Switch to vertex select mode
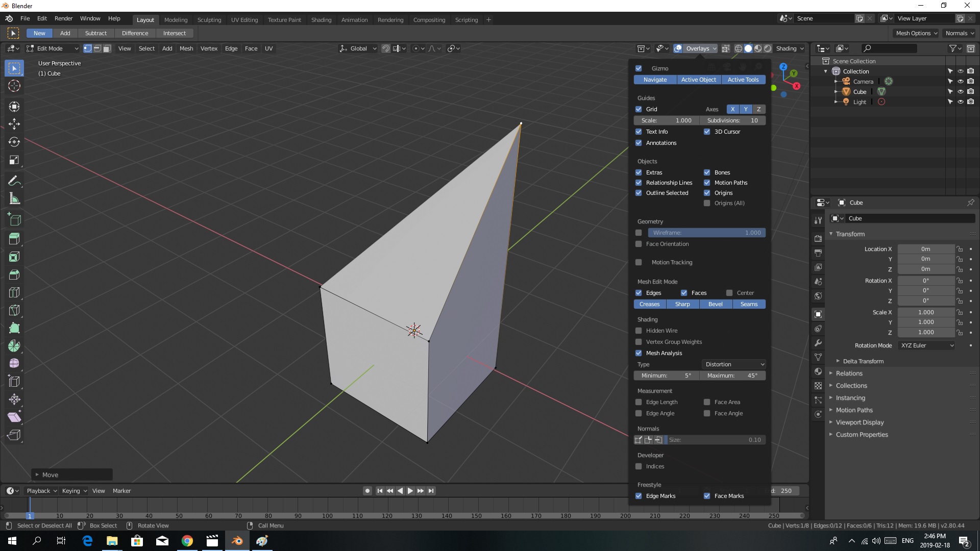 click(88, 48)
